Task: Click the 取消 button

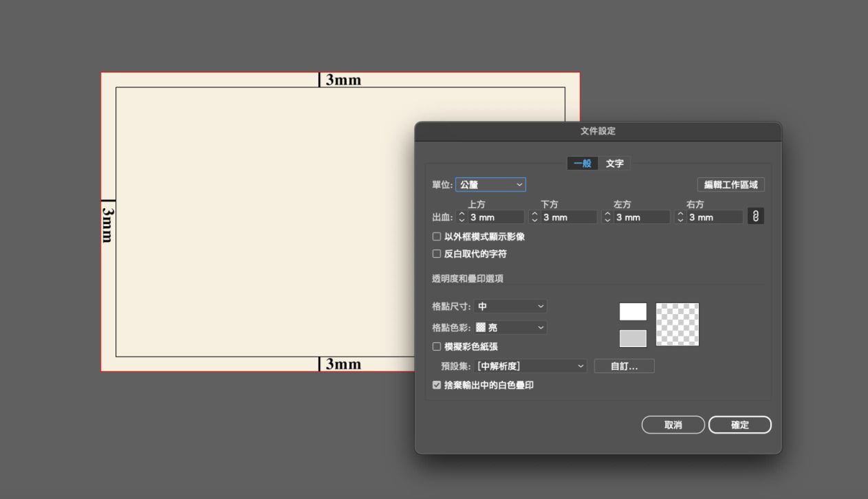Action: [x=673, y=425]
